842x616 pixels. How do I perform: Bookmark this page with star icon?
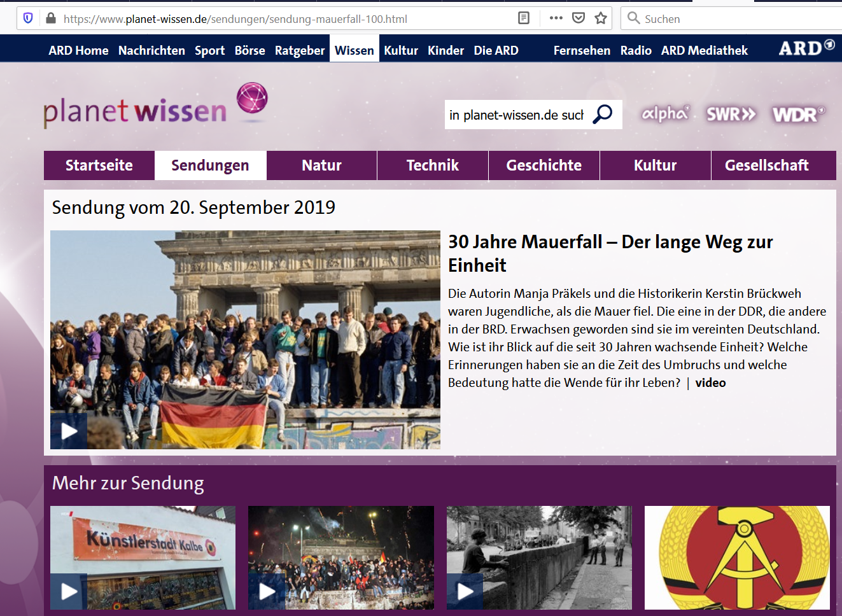601,18
